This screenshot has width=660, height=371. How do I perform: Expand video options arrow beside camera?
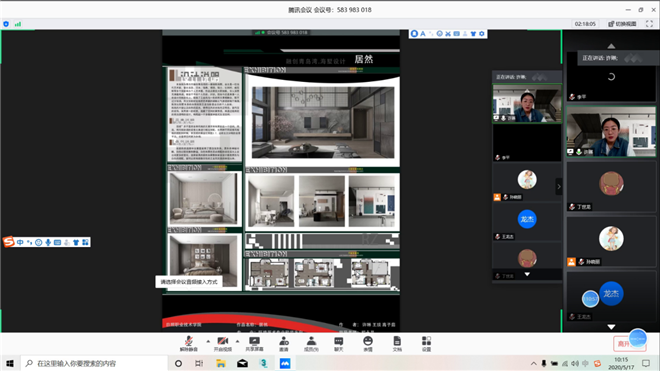(x=237, y=341)
